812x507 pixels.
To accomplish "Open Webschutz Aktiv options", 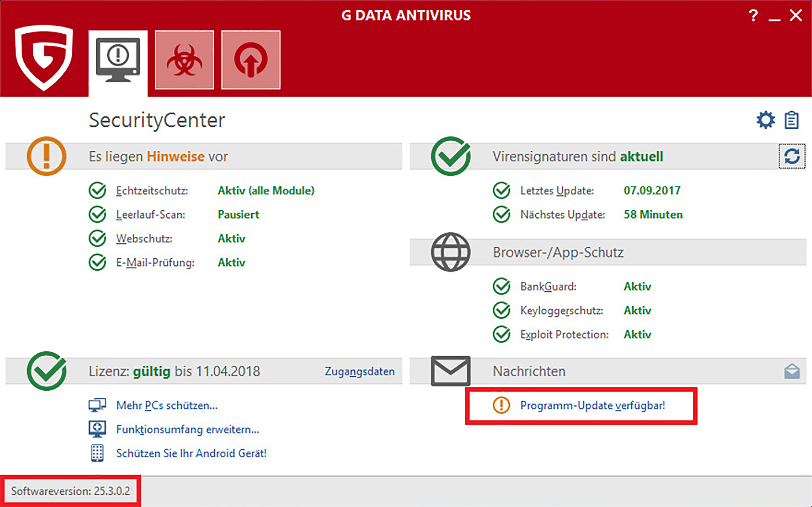I will 231,238.
